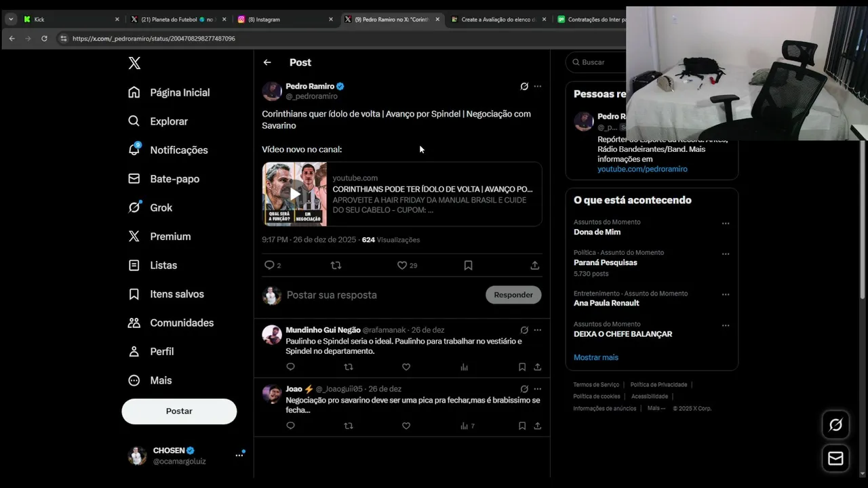Bookmark Joao's comment
Image resolution: width=868 pixels, height=488 pixels.
pos(522,426)
